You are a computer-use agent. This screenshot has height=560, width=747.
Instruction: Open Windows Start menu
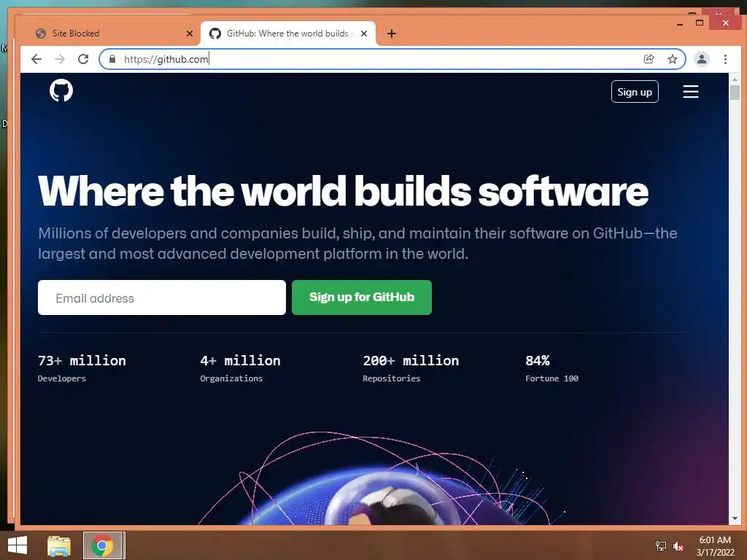[x=18, y=545]
